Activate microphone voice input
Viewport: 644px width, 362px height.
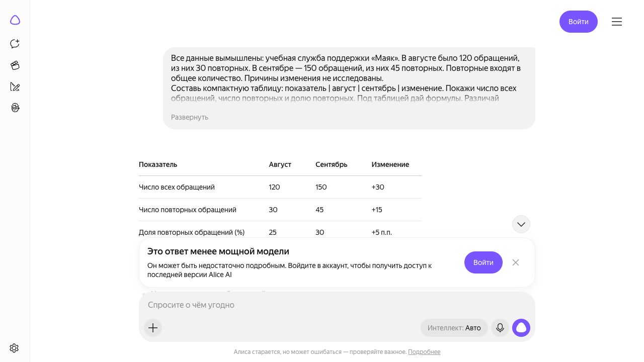click(500, 328)
